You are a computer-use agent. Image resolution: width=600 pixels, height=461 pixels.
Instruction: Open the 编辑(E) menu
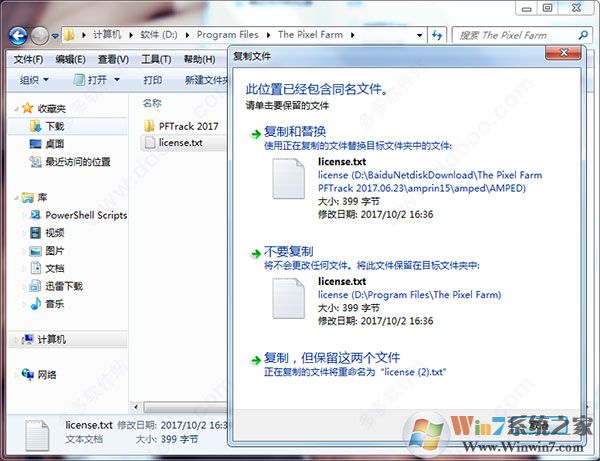[x=70, y=59]
